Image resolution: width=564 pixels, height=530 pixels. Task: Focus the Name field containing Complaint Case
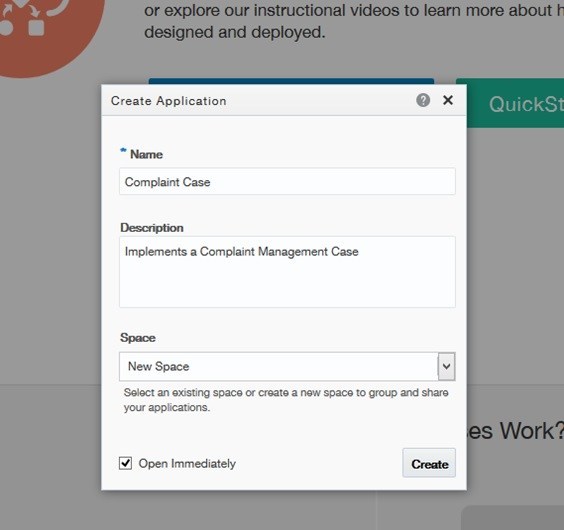tap(287, 181)
